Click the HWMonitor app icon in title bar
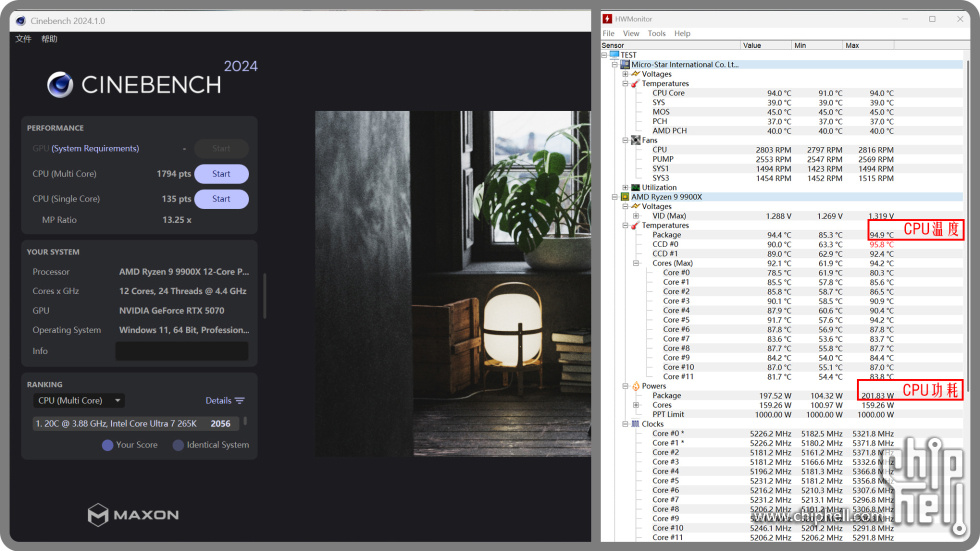 tap(608, 19)
